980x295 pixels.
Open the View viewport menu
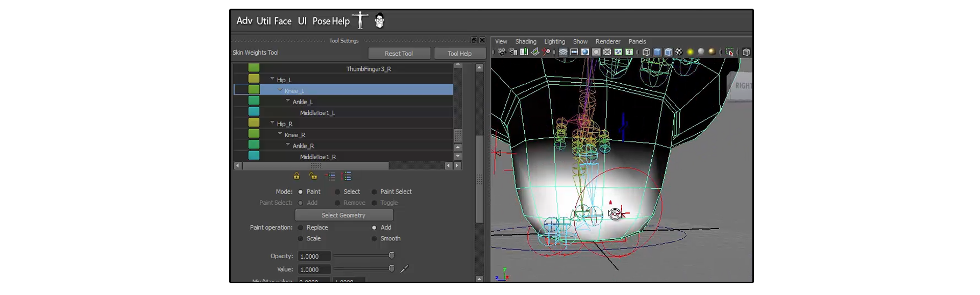click(x=501, y=42)
